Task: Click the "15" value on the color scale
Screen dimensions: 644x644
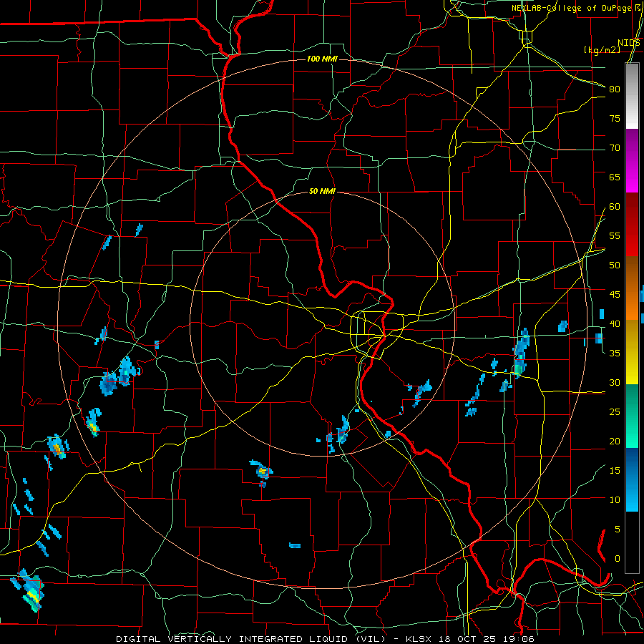Action: [615, 471]
